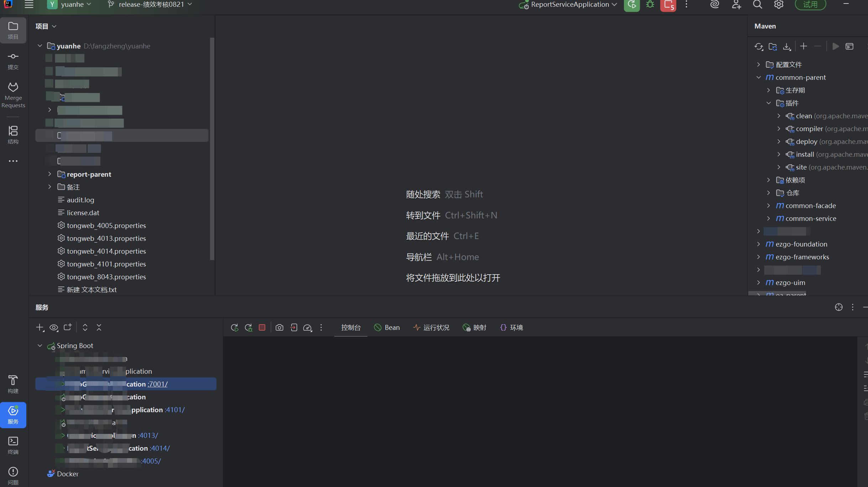The height and width of the screenshot is (487, 868).
Task: Switch to the Bean tab
Action: [387, 327]
